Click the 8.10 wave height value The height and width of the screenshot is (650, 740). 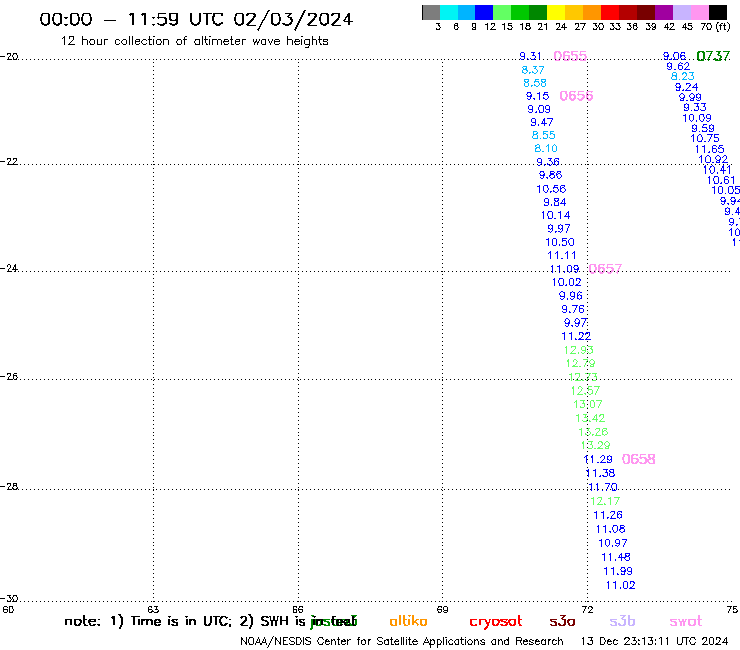point(546,148)
